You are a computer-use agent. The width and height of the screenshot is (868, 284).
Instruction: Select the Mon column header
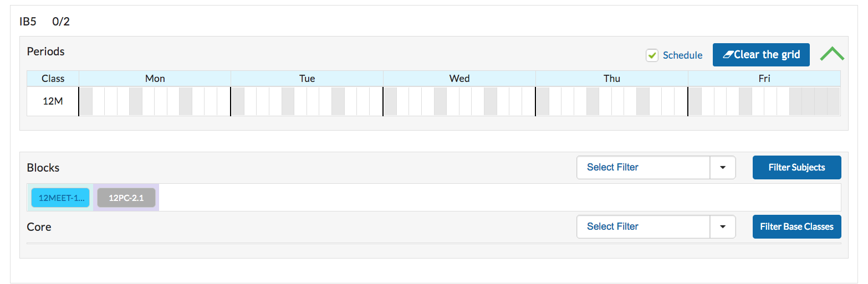pyautogui.click(x=155, y=79)
